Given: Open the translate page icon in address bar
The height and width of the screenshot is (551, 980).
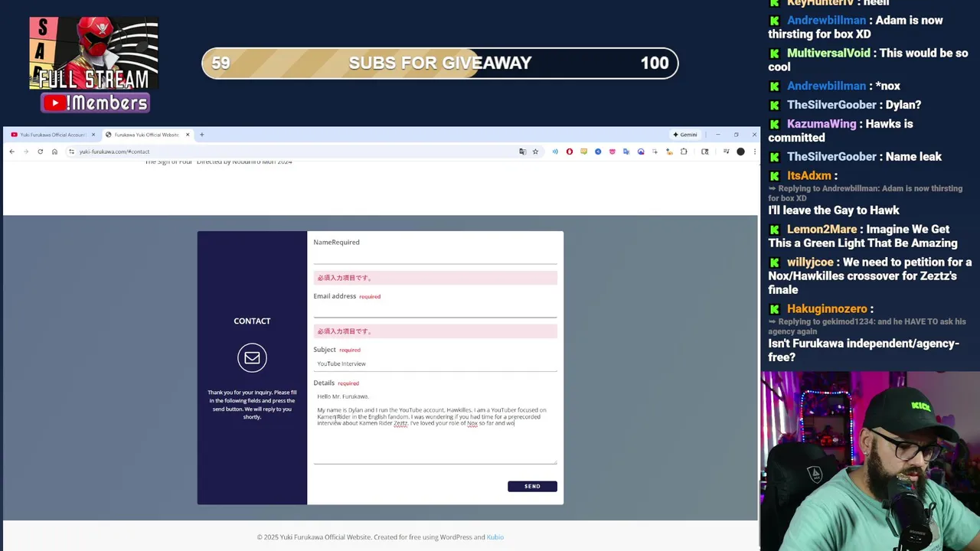Looking at the screenshot, I should [x=523, y=152].
